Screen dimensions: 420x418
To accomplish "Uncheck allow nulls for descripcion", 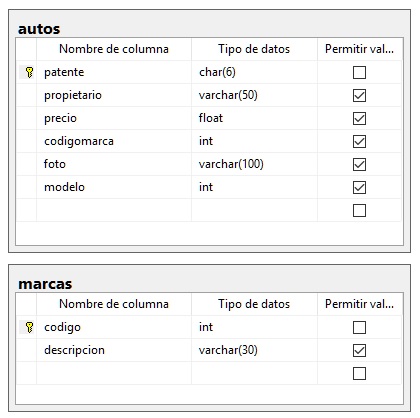I will point(359,350).
